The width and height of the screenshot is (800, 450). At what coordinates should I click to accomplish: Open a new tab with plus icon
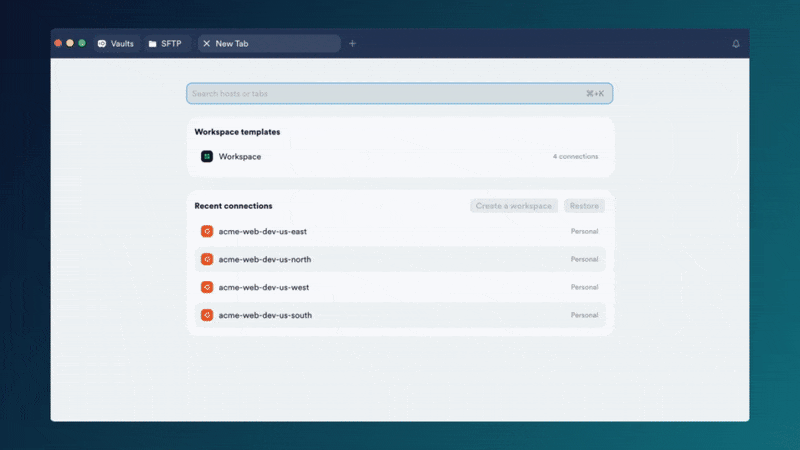[352, 44]
